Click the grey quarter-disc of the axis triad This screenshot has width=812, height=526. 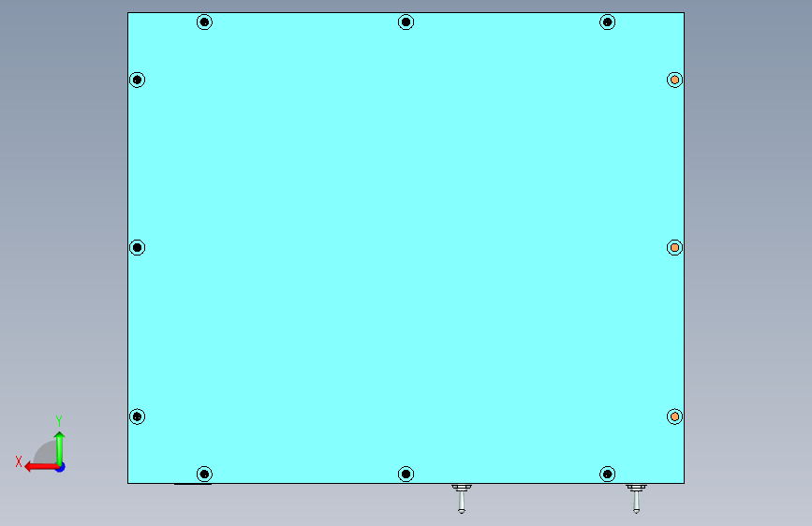pyautogui.click(x=45, y=452)
